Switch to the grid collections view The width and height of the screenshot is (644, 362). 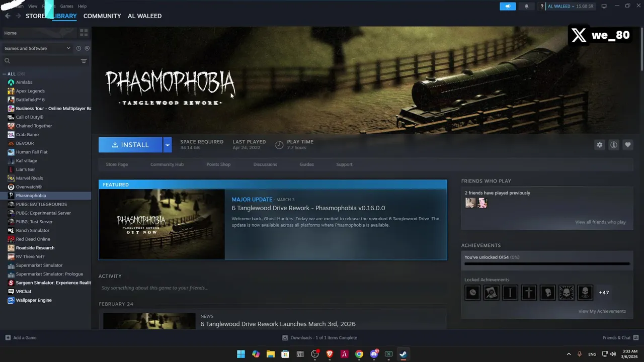click(84, 33)
